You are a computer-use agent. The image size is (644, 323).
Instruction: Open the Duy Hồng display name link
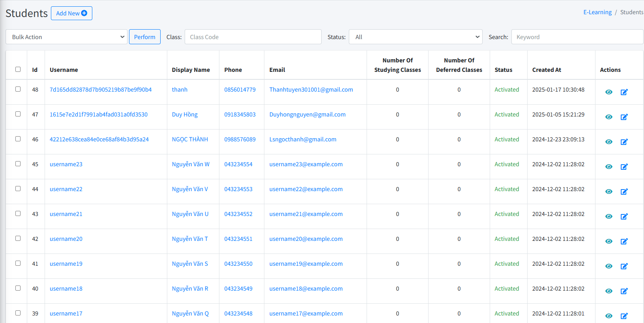point(185,115)
